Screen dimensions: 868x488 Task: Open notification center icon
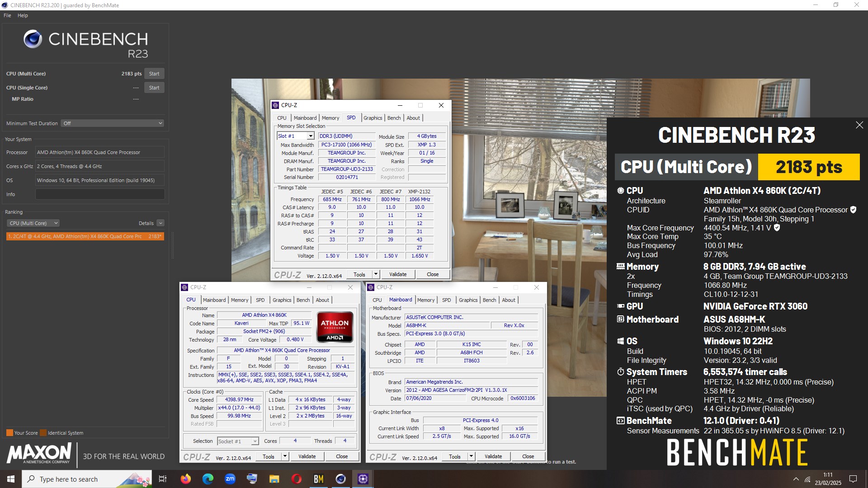click(853, 479)
